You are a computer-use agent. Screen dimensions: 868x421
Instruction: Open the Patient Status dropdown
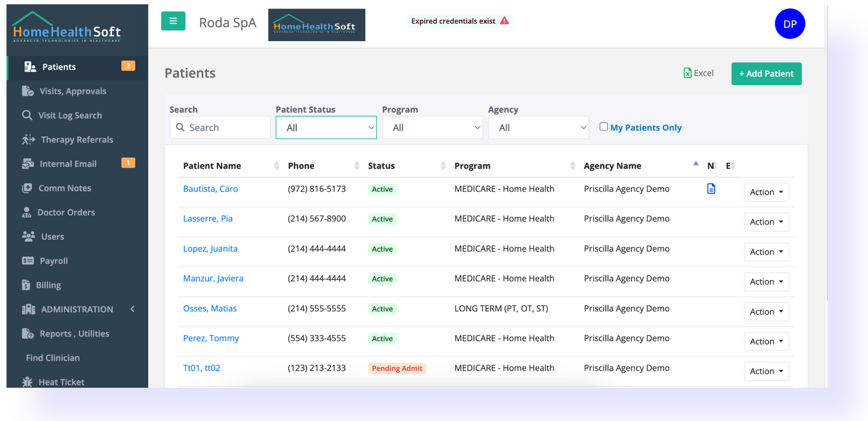coord(326,128)
